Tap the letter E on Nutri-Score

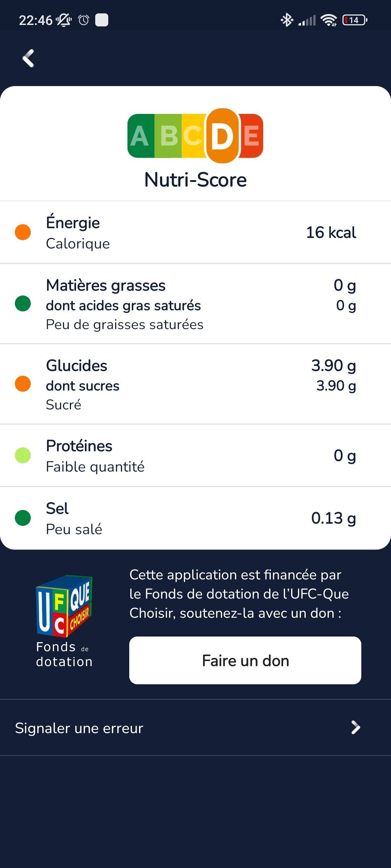click(x=252, y=136)
